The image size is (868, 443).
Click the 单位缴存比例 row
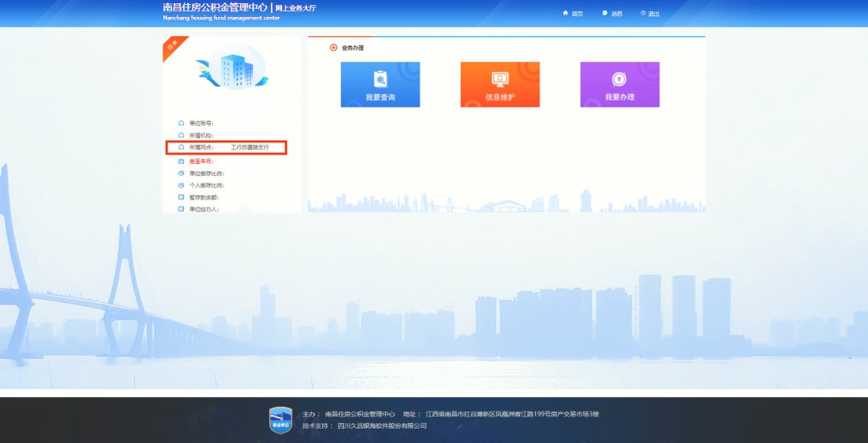[x=207, y=173]
